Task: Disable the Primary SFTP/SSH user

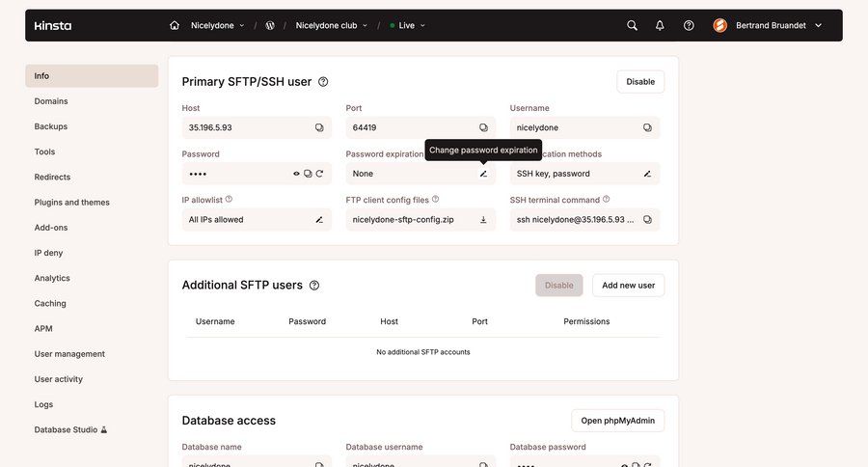Action: [640, 82]
